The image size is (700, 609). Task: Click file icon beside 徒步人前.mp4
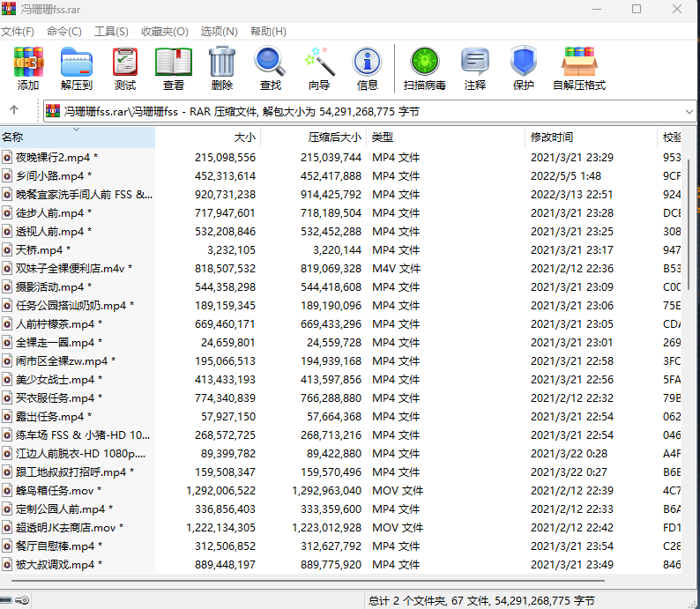7,212
